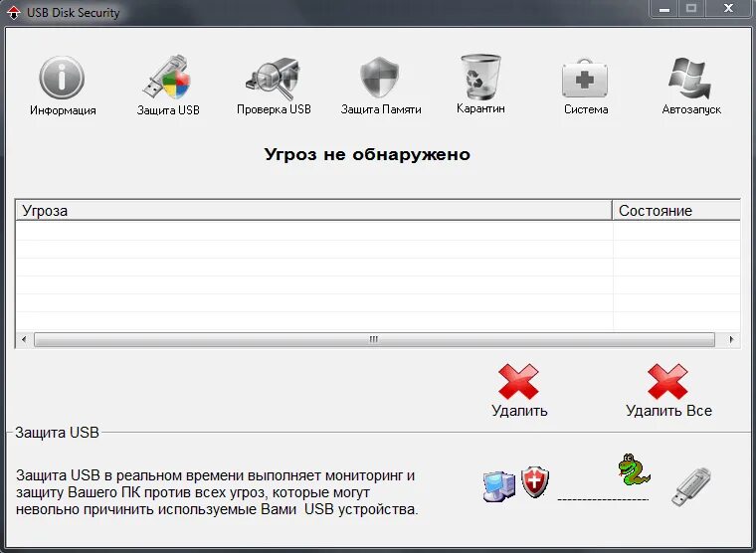
Task: Open the Защита Памяти shield icon
Action: tap(380, 79)
